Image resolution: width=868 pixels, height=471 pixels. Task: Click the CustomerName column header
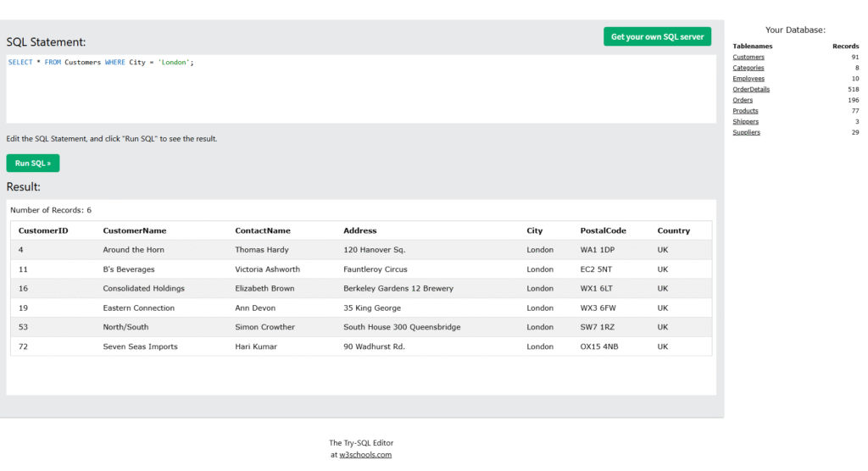pos(135,230)
